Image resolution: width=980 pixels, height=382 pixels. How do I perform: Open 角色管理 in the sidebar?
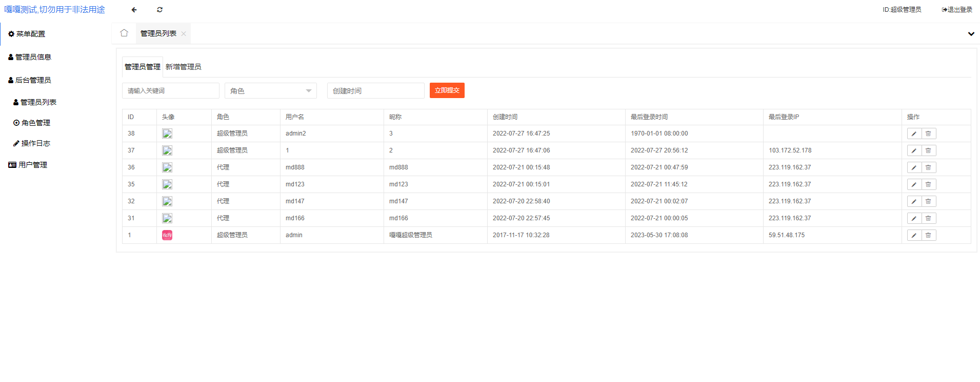[35, 123]
